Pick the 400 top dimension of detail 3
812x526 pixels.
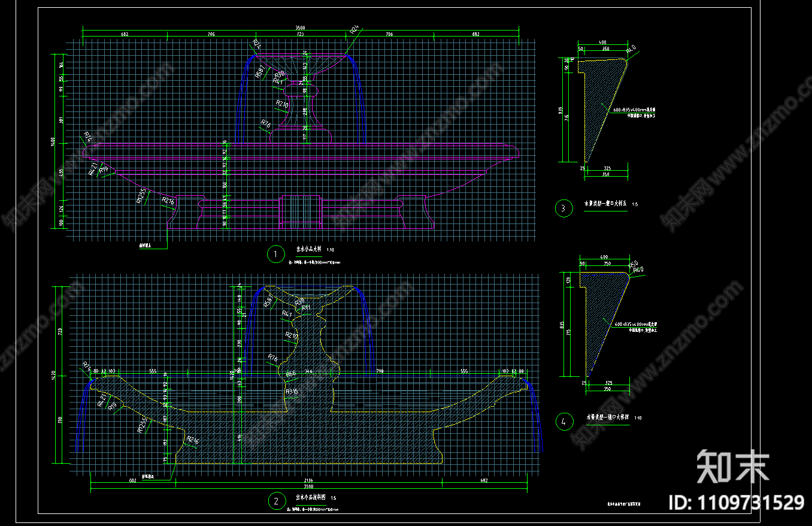point(601,43)
